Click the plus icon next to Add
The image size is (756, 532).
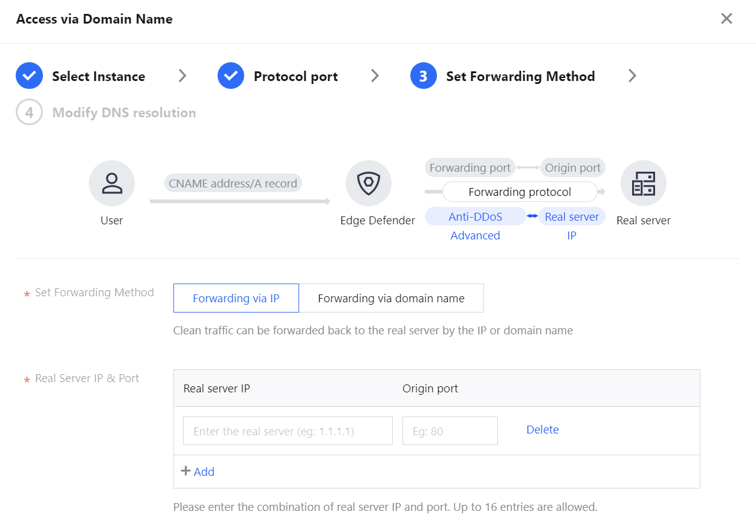click(186, 471)
